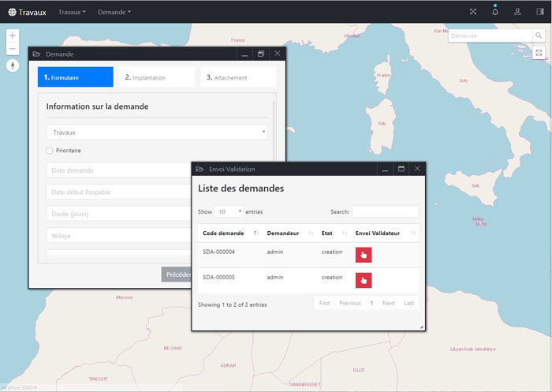The image size is (552, 392).
Task: Open the Travaux dropdown menu in navbar
Action: tap(72, 12)
